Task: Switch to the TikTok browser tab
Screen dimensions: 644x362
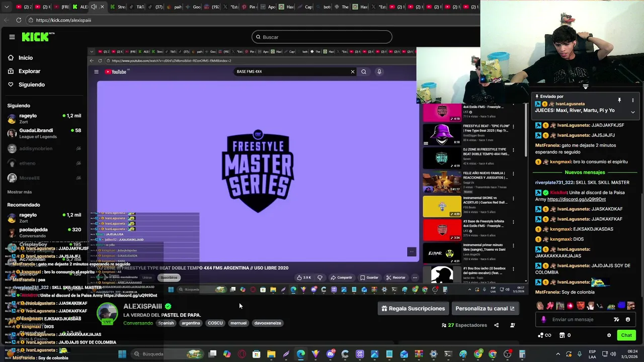Action: [x=138, y=7]
